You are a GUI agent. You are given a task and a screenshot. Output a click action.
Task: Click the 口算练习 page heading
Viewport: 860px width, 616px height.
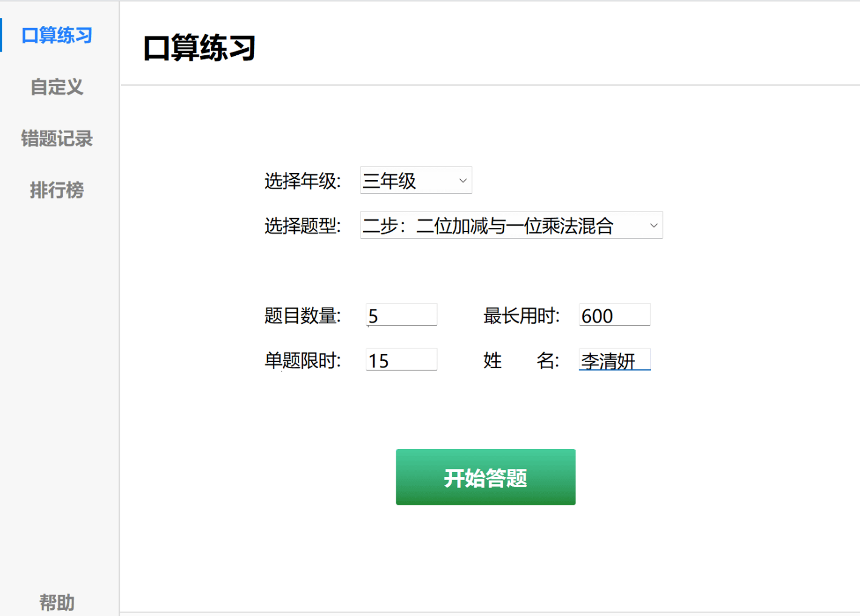pos(199,48)
